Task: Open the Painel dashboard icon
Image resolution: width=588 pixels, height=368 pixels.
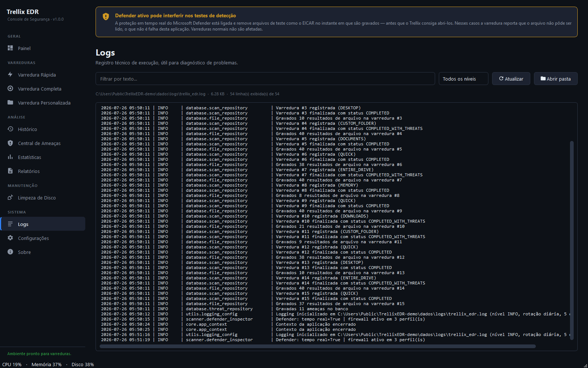Action: coord(10,48)
